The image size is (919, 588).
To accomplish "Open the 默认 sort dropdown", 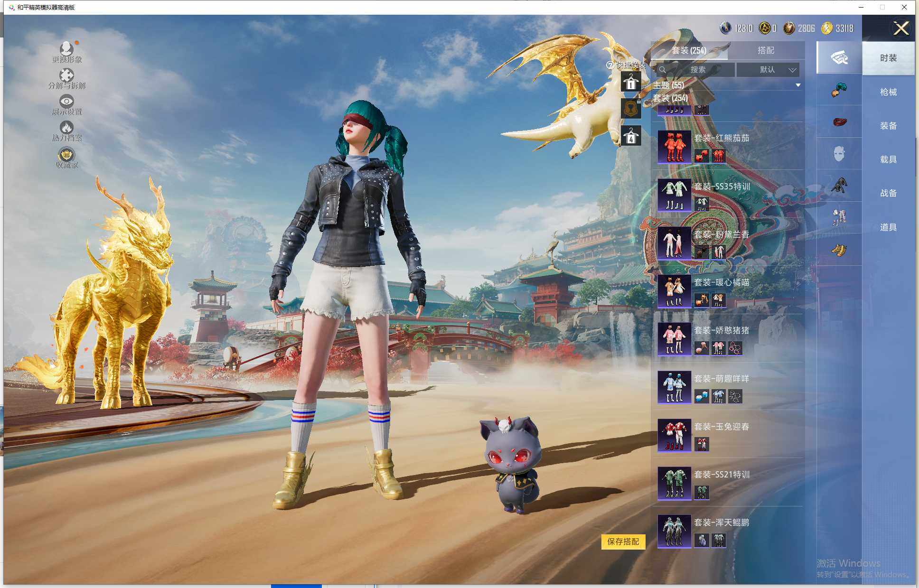I will coord(768,70).
